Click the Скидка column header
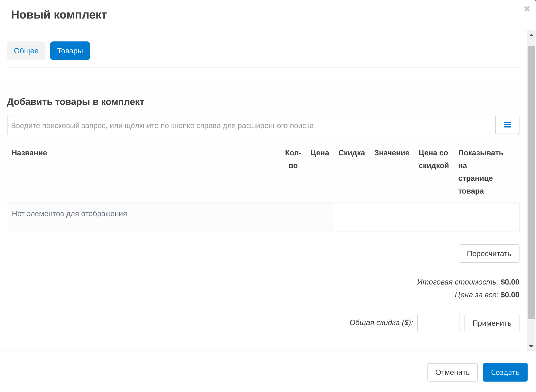Image resolution: width=536 pixels, height=392 pixels. tap(352, 153)
